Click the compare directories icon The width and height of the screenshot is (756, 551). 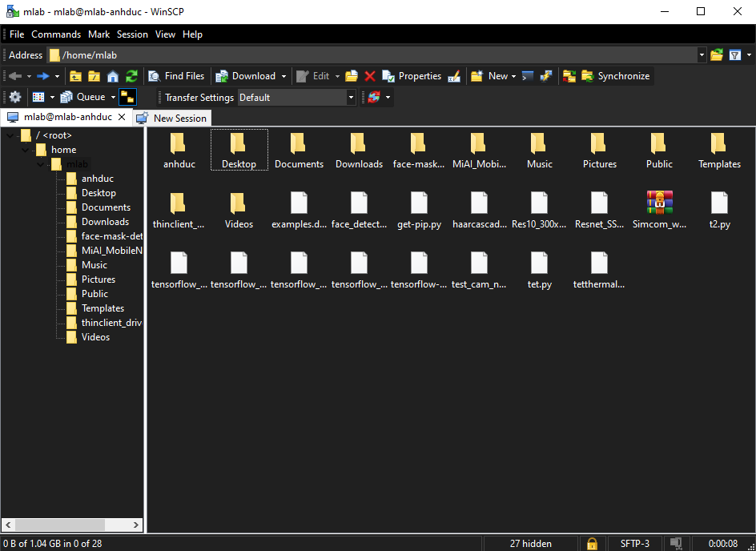569,76
